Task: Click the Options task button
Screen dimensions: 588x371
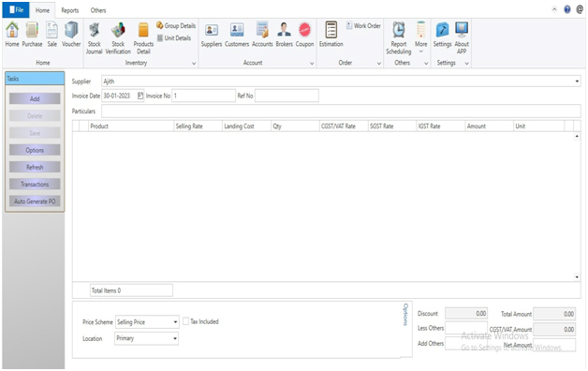Action: pos(35,150)
